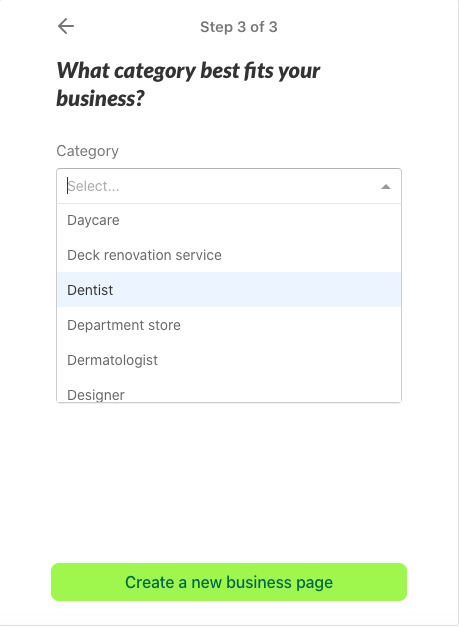
Task: Collapse the Category list with the caret arrow
Action: pyautogui.click(x=385, y=186)
